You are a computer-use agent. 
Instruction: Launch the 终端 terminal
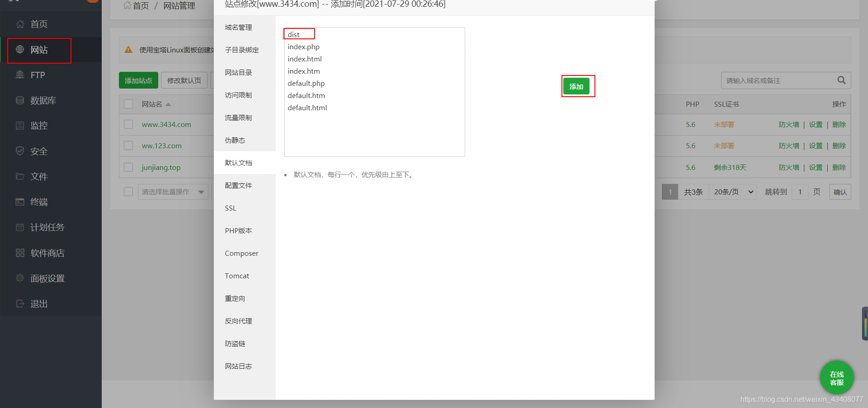[x=38, y=202]
